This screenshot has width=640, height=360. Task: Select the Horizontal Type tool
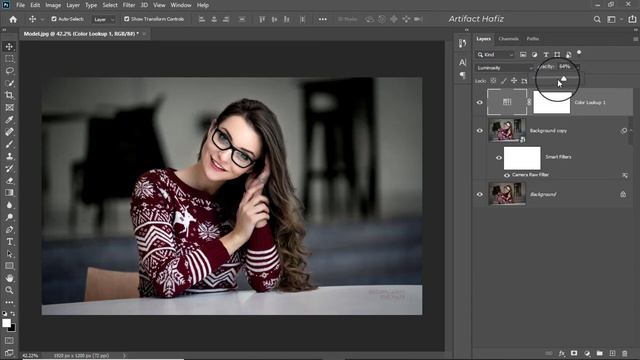click(x=9, y=242)
